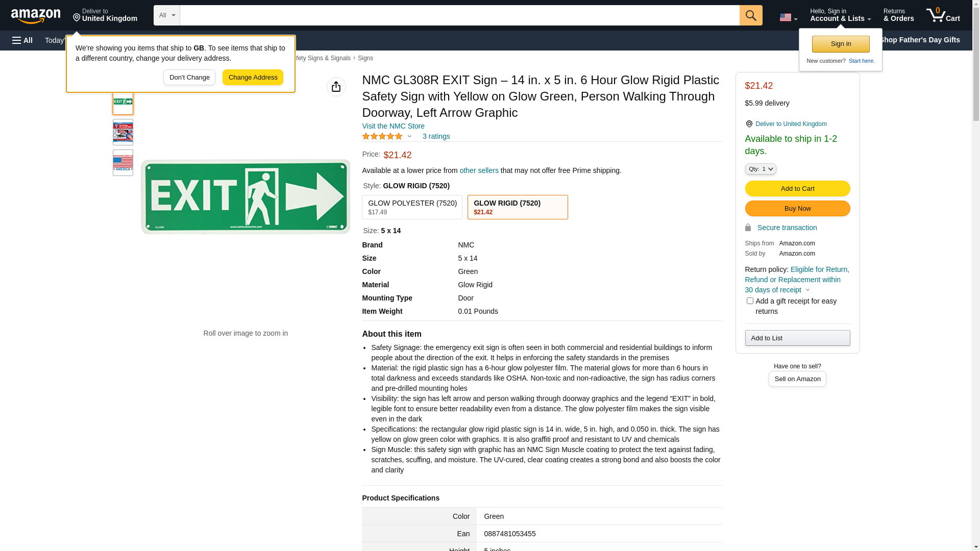This screenshot has width=980, height=551.
Task: Open the All search category dropdown
Action: click(166, 15)
